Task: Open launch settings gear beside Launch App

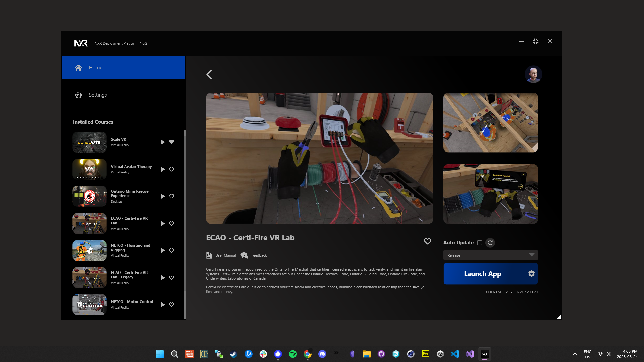Action: click(x=531, y=274)
